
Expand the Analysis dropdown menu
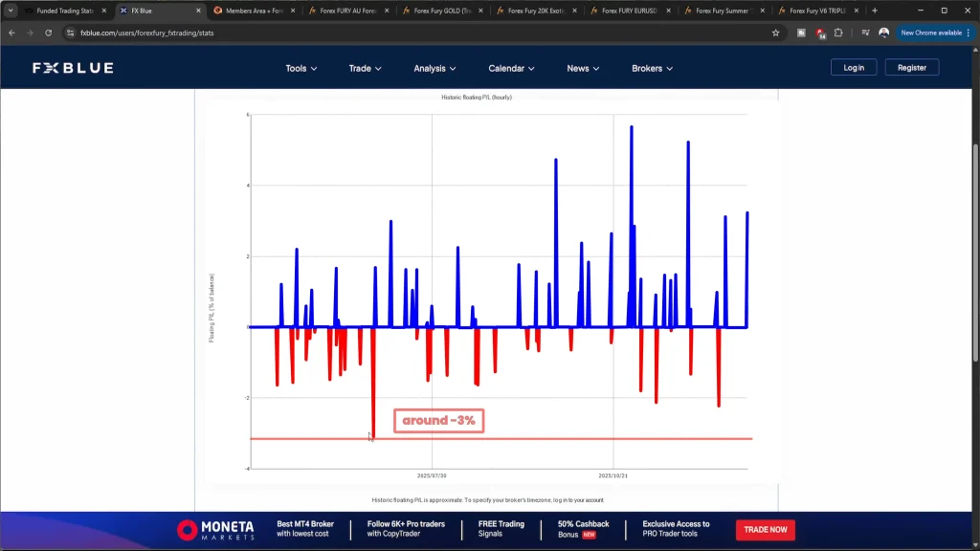click(434, 68)
